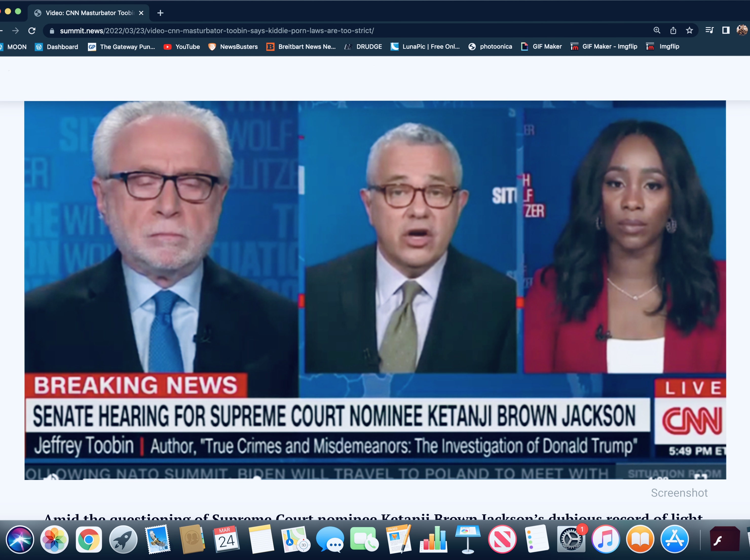
Task: Open the GIF Maker bookmark
Action: (x=541, y=47)
